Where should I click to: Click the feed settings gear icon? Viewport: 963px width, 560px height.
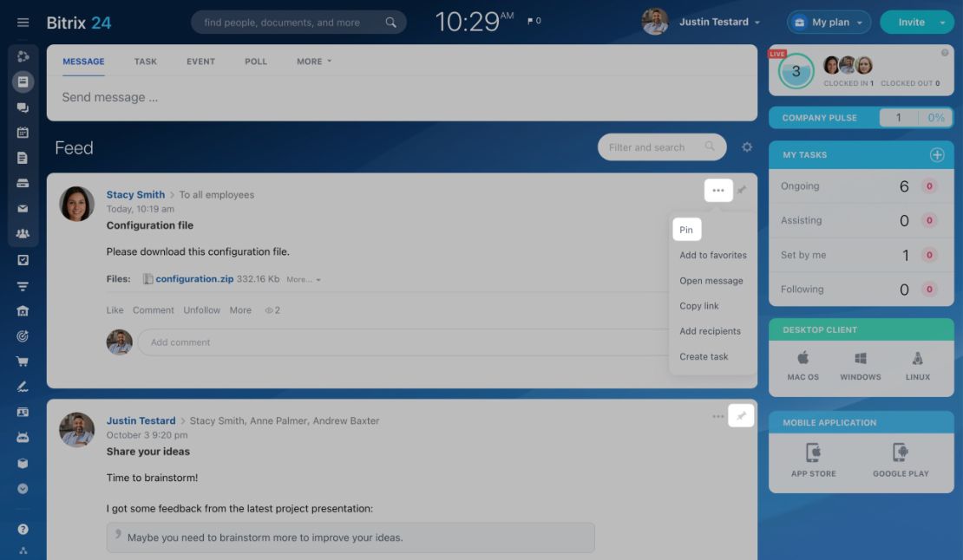coord(747,147)
